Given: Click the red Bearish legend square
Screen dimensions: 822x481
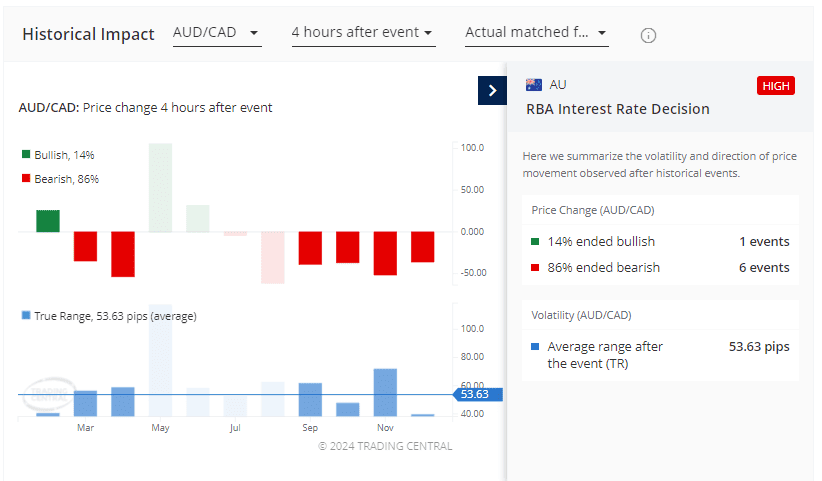Looking at the screenshot, I should coord(26,178).
